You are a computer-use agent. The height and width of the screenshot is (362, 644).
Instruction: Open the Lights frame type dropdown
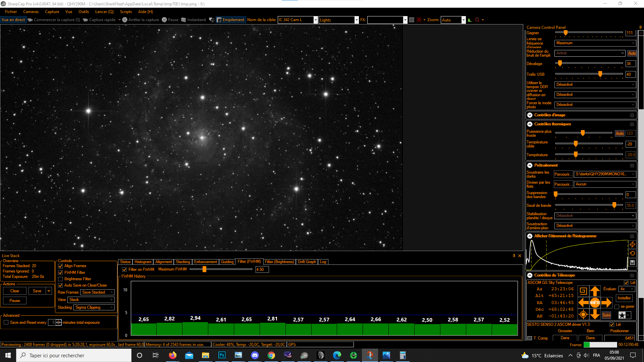pos(357,20)
